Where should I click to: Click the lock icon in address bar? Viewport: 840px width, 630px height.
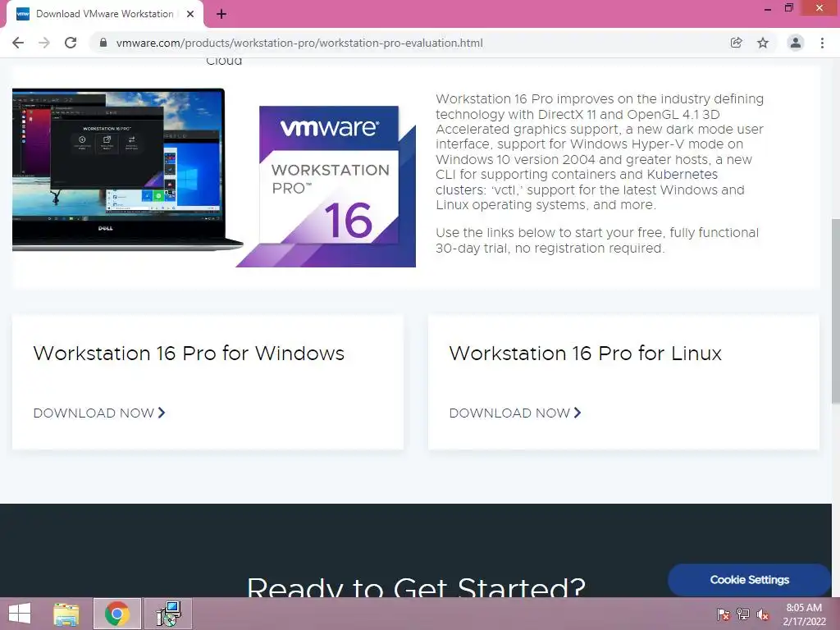103,43
